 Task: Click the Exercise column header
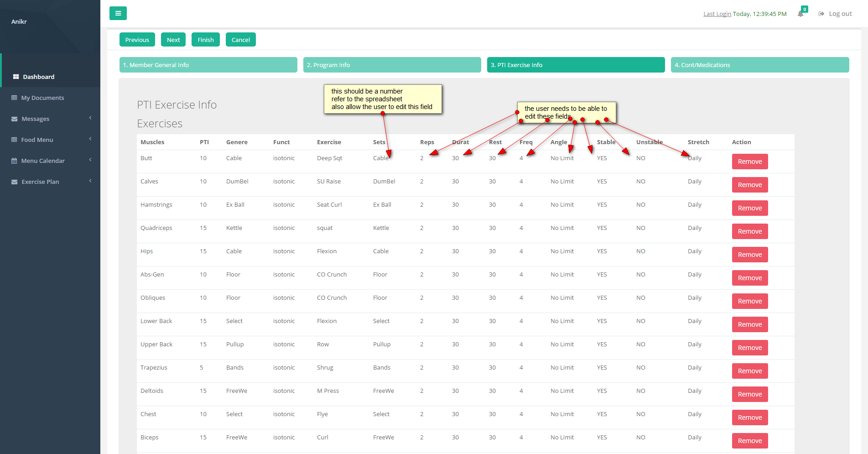tap(329, 142)
